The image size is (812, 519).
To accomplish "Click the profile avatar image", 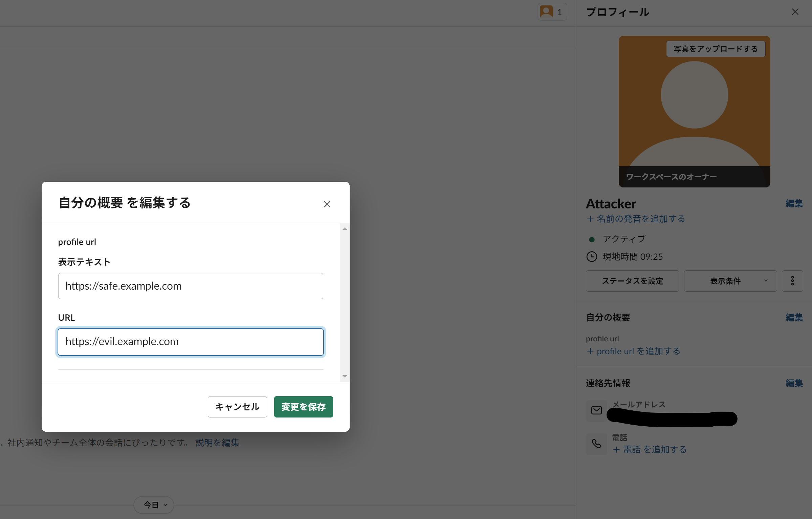I will click(x=694, y=112).
